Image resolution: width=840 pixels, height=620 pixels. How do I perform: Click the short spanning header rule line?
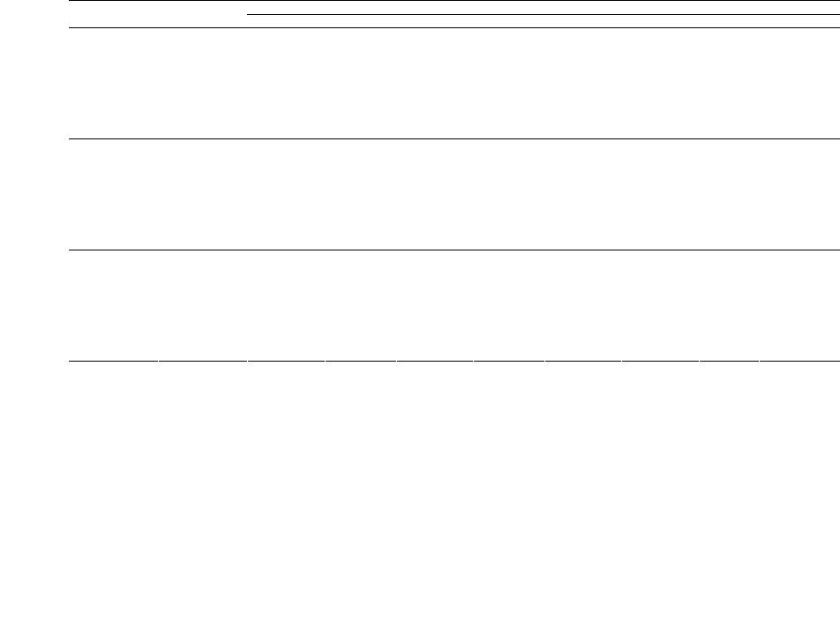coord(544,14)
